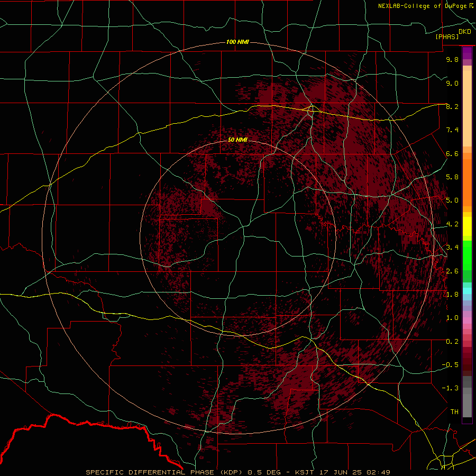476x476 pixels.
Task: Click the gray segment beside TH
Action: click(467, 406)
